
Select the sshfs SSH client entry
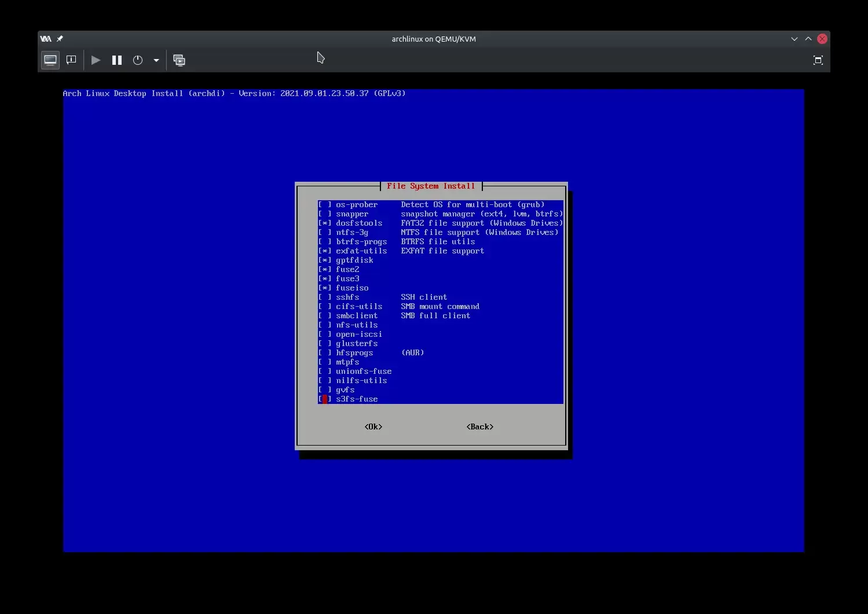(x=347, y=297)
